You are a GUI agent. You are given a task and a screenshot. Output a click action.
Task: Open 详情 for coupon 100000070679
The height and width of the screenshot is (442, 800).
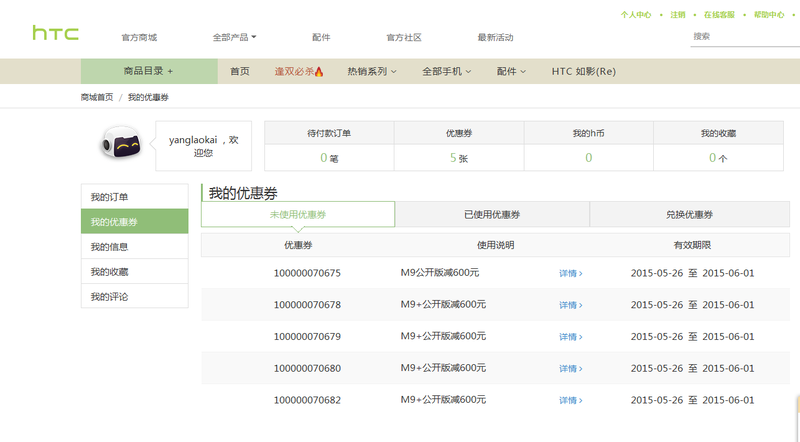point(570,336)
